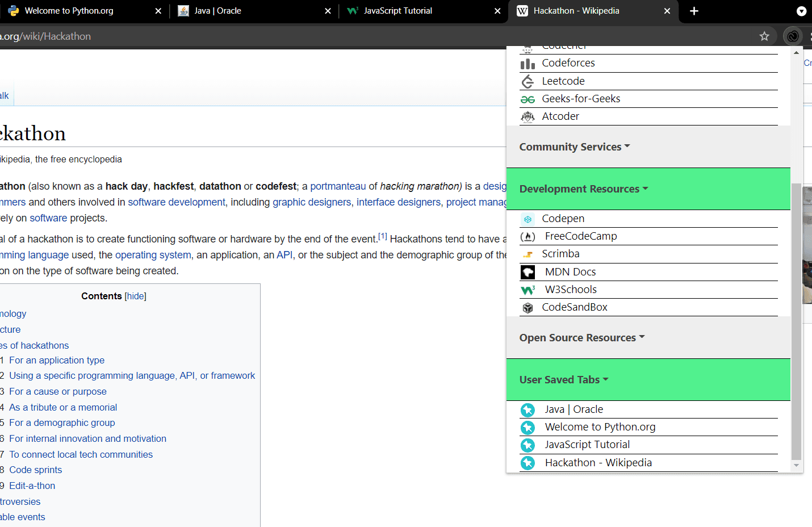812x527 pixels.
Task: Open Leetcode from the popup list
Action: (563, 81)
